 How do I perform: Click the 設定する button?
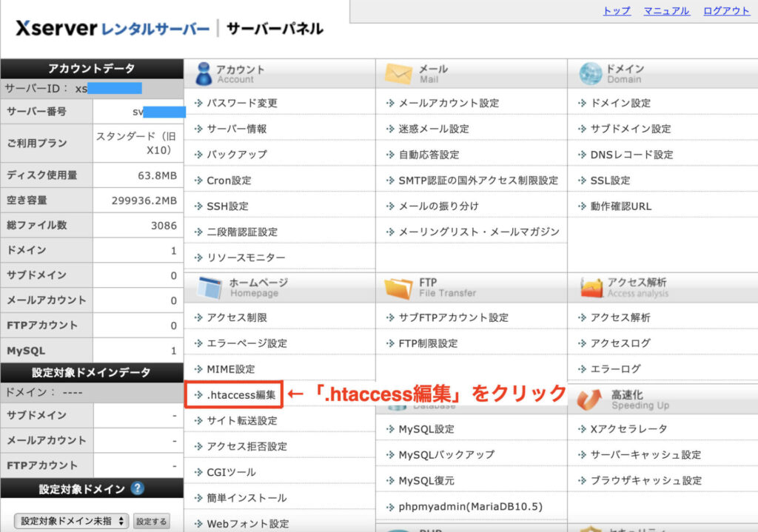151,522
